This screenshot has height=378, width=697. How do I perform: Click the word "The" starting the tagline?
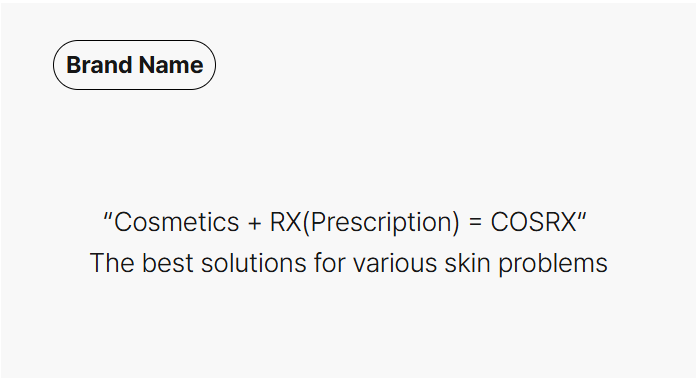[112, 262]
